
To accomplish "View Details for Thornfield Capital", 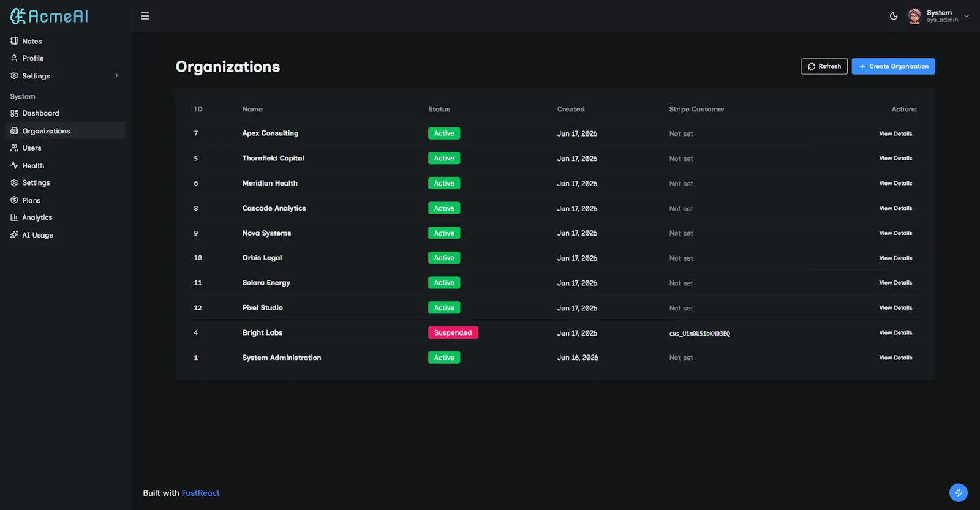I will (895, 158).
